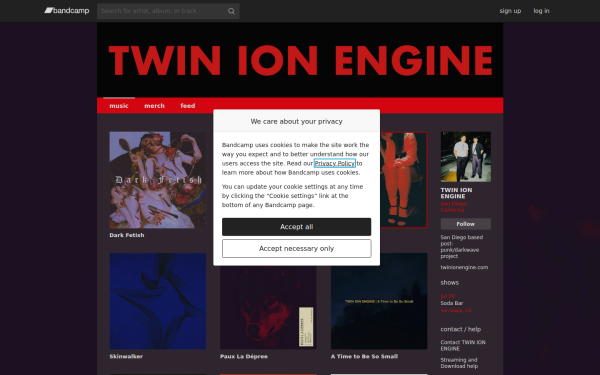Image resolution: width=600 pixels, height=375 pixels.
Task: Choose Accept necessary only
Action: (x=297, y=249)
